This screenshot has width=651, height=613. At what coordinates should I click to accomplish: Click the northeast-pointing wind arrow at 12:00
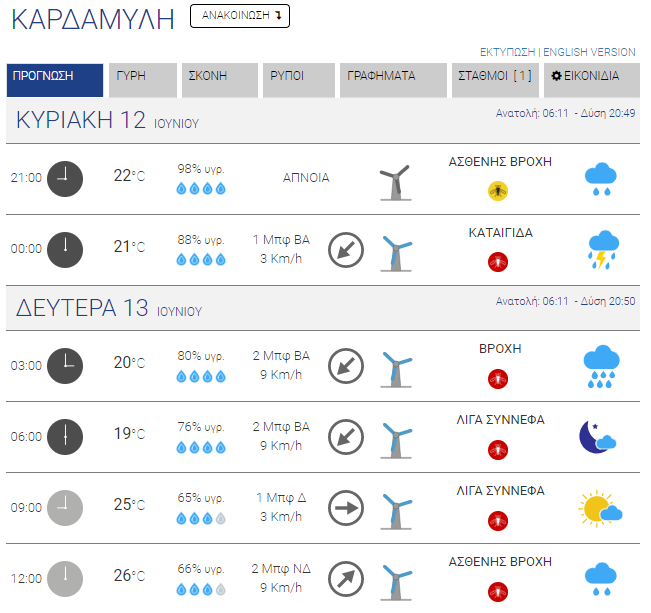[x=345, y=579]
